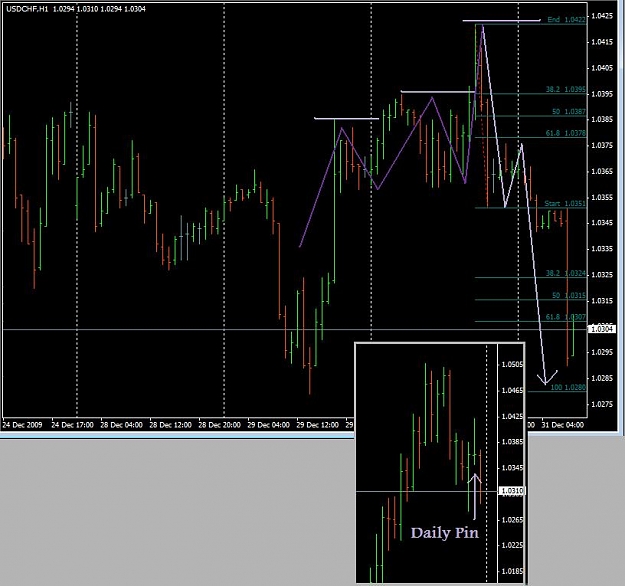Click the '29 Dec 12:00' time axis label

[318, 425]
